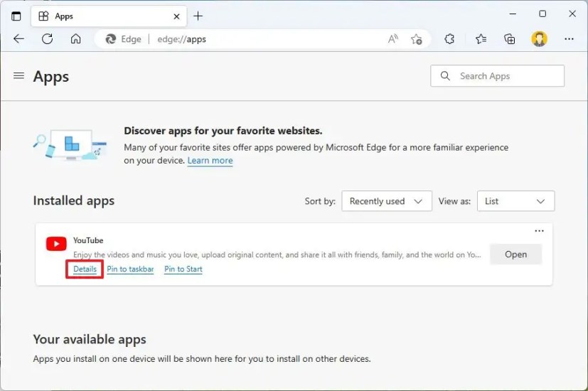
Task: Open the tab actions menu icon
Action: (x=16, y=16)
